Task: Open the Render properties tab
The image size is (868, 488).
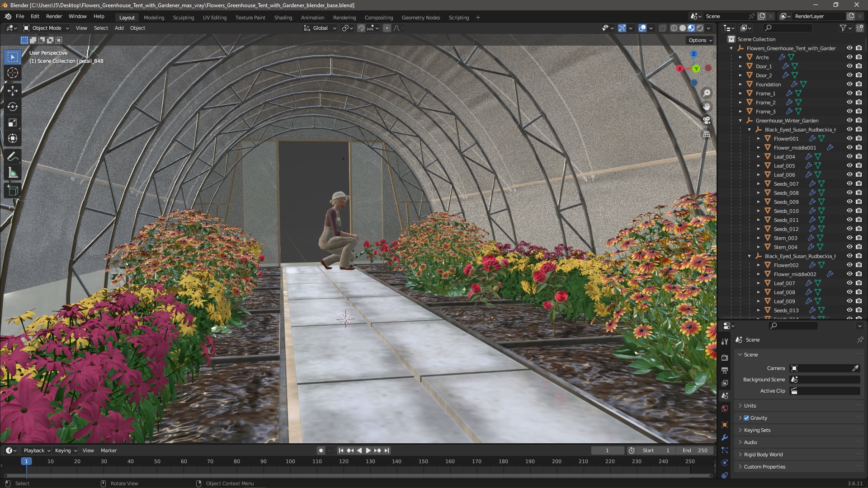Action: [725, 357]
